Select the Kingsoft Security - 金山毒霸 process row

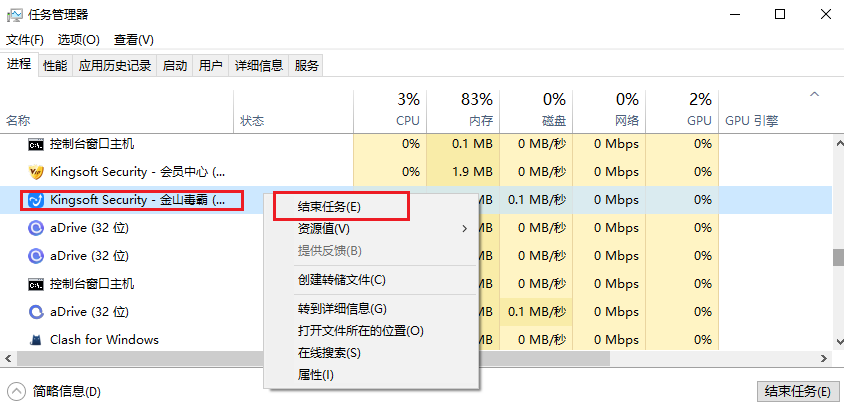pos(417,200)
